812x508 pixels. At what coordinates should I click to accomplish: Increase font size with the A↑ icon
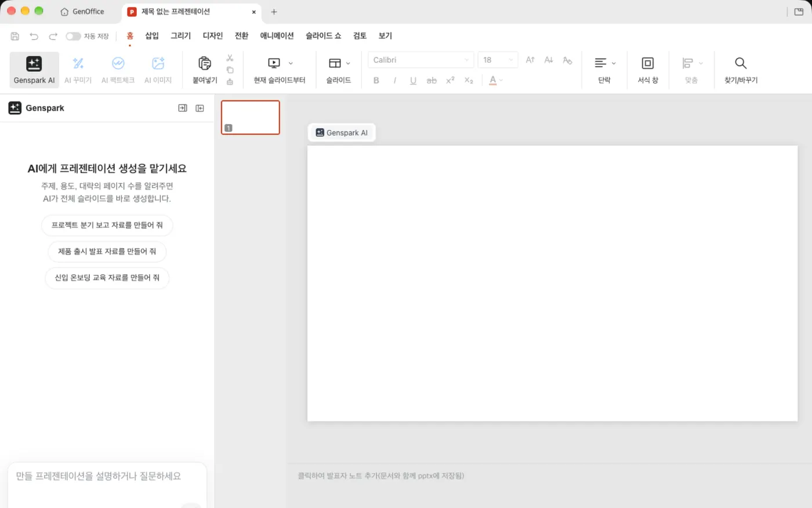pyautogui.click(x=530, y=60)
